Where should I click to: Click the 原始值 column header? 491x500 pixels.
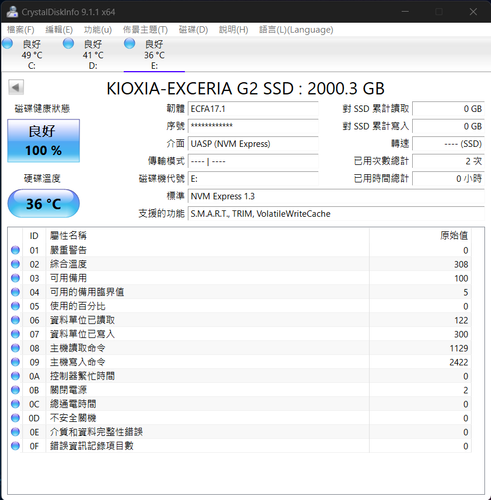pos(420,236)
